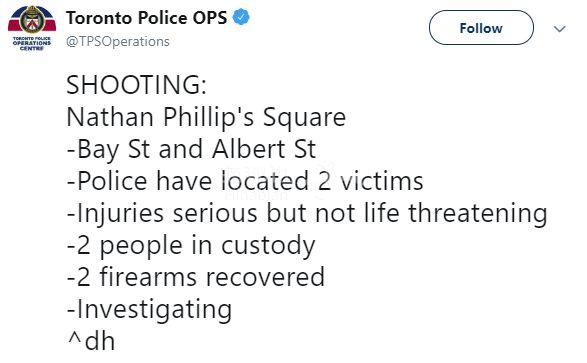Follow the Toronto Police OPS account

481,28
